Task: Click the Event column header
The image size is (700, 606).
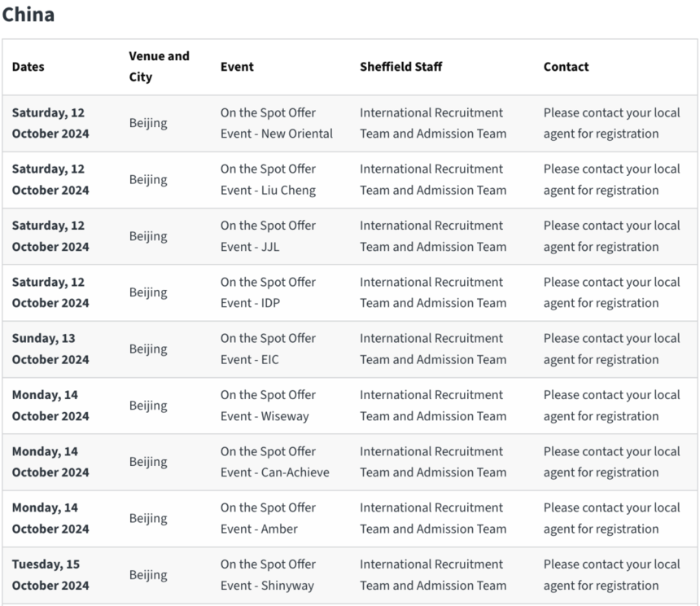Action: [237, 67]
